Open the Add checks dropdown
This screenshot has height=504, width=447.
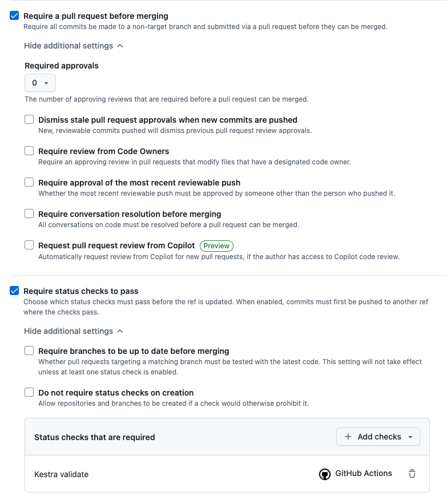click(x=378, y=437)
